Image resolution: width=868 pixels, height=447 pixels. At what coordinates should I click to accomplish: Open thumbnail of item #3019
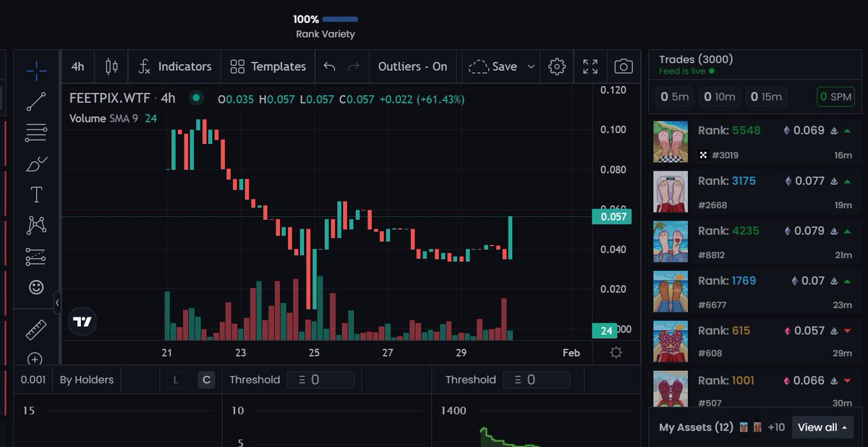[x=671, y=142]
